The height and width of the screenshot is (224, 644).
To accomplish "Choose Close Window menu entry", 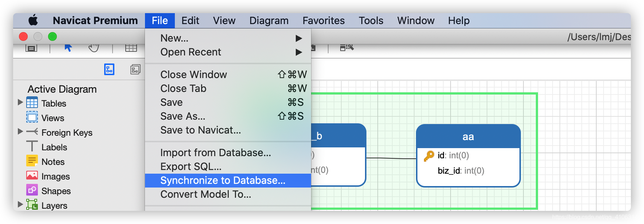I will [228, 75].
